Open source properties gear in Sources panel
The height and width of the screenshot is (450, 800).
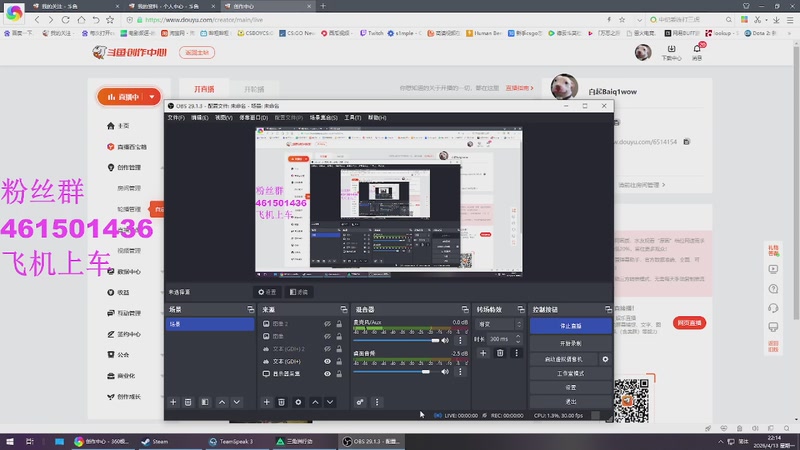(298, 402)
